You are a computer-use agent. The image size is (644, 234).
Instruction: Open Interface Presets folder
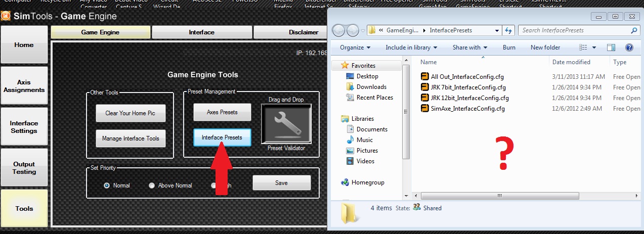pyautogui.click(x=222, y=137)
